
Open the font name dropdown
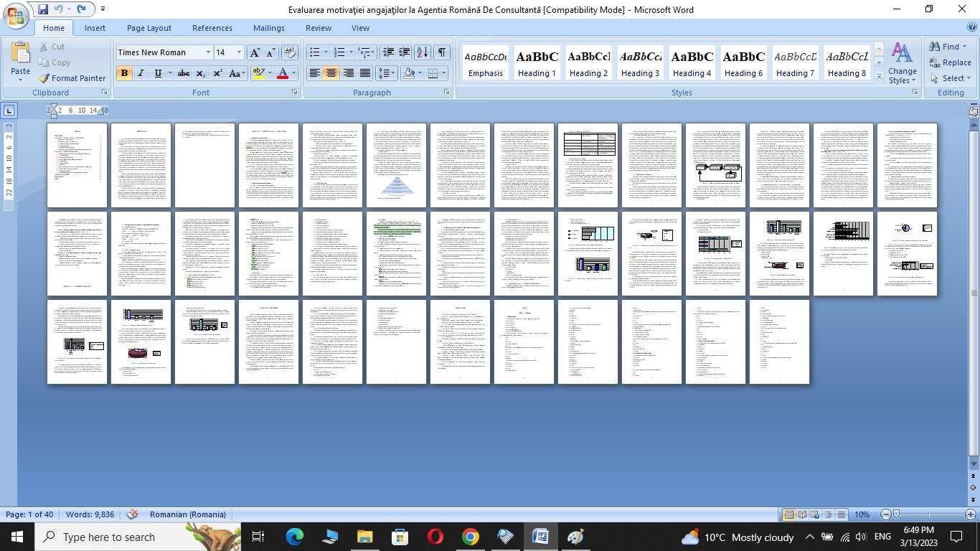208,52
